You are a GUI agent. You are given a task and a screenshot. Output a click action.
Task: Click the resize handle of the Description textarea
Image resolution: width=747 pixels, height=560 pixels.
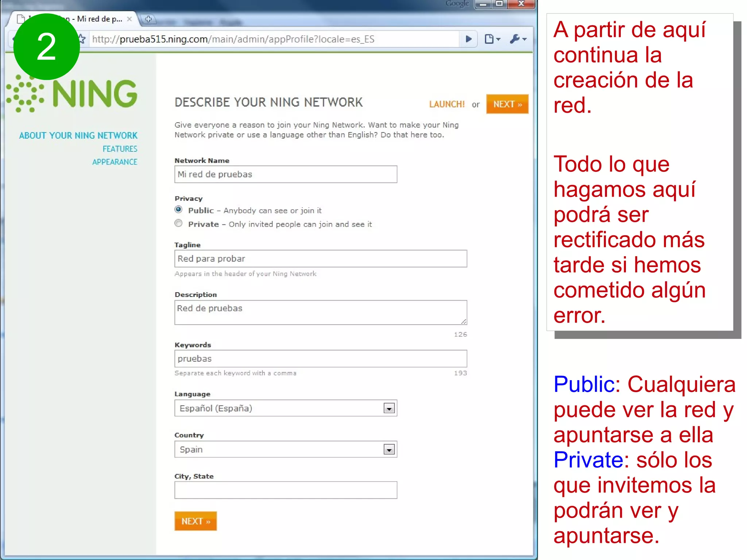tap(464, 321)
